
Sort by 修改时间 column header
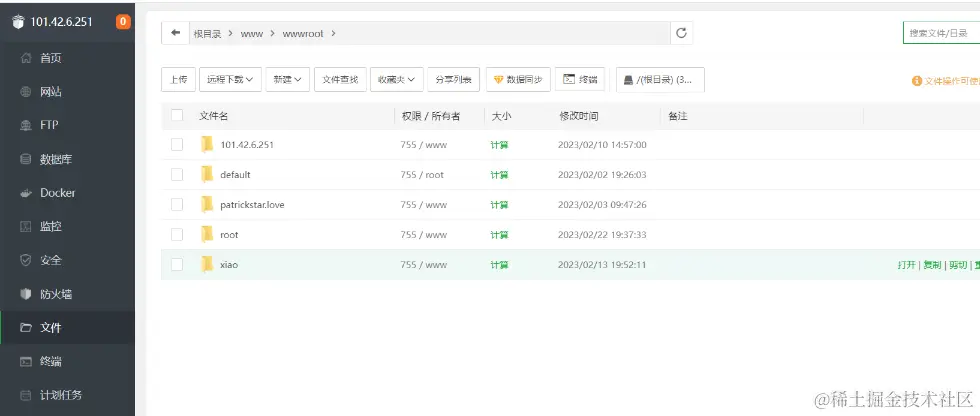point(578,116)
